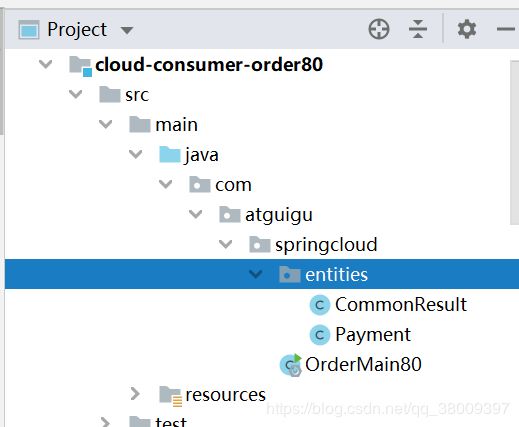Click the Payment class icon
The height and width of the screenshot is (427, 519).
point(320,335)
